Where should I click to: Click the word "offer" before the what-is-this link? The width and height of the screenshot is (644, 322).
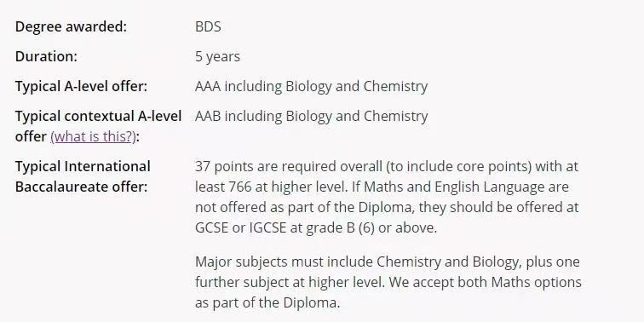(31, 137)
